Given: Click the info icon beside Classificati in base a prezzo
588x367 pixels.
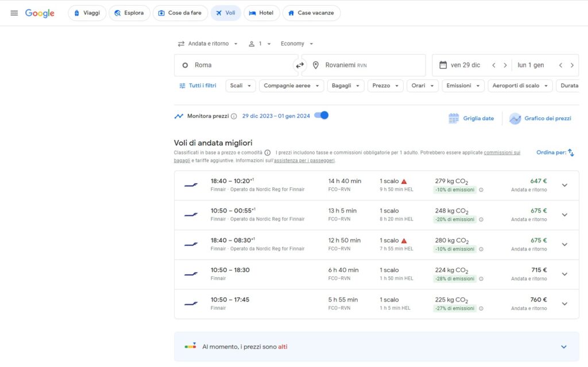Looking at the screenshot, I should click(268, 153).
